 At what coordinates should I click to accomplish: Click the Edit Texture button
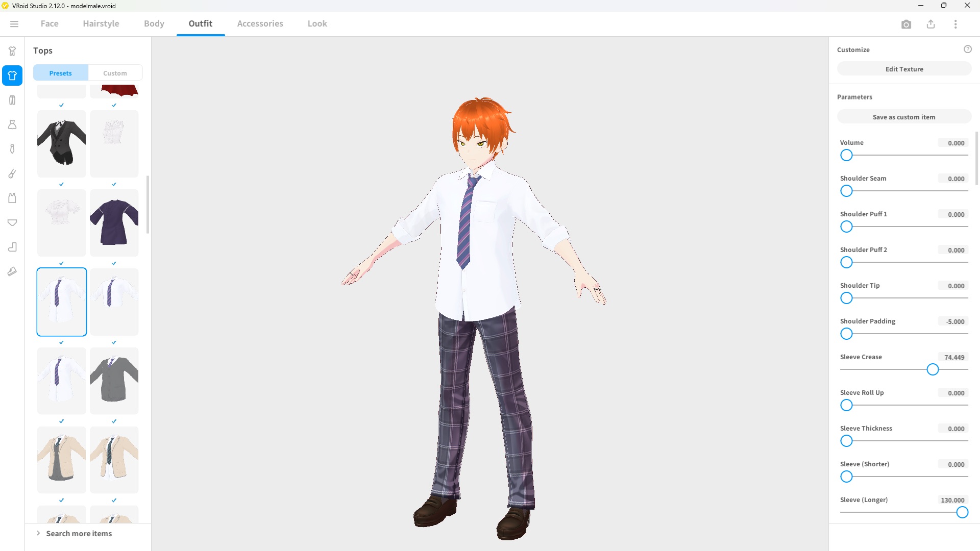(x=903, y=68)
